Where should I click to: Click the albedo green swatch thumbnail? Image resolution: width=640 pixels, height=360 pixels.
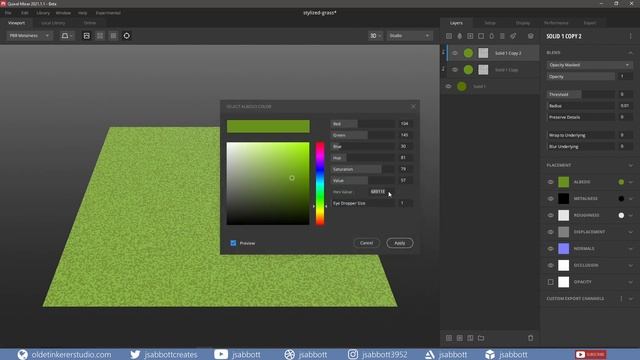(x=564, y=182)
